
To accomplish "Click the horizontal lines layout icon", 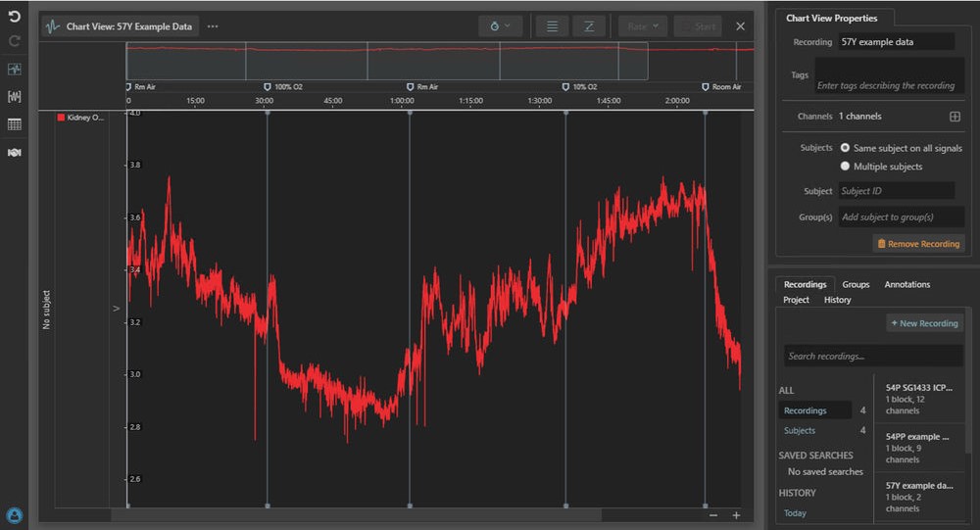I will (x=552, y=26).
